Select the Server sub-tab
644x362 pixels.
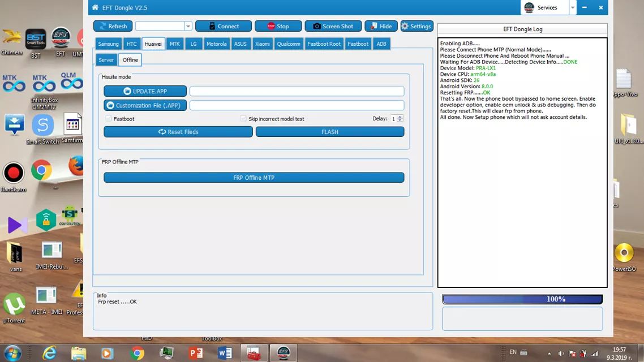tap(106, 60)
